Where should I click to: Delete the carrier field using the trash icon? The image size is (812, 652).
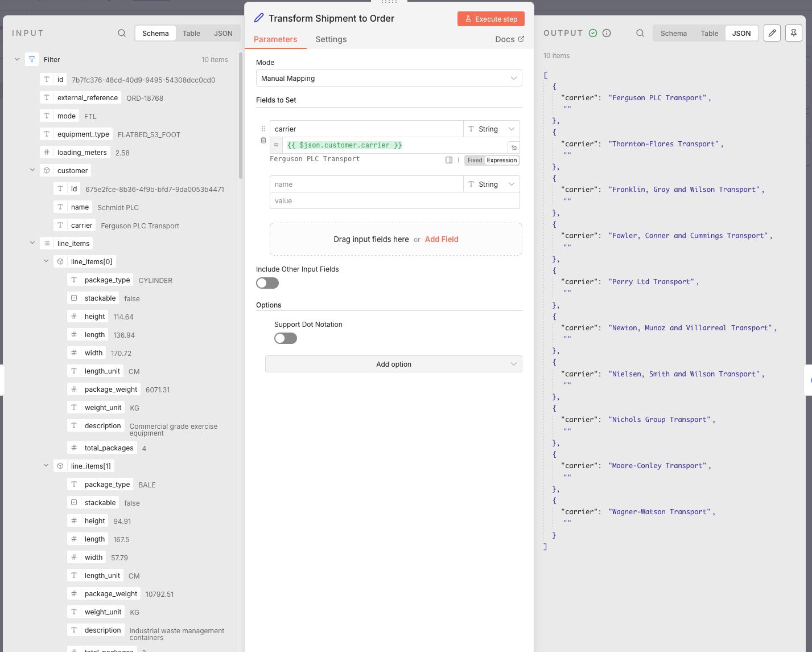pyautogui.click(x=263, y=140)
